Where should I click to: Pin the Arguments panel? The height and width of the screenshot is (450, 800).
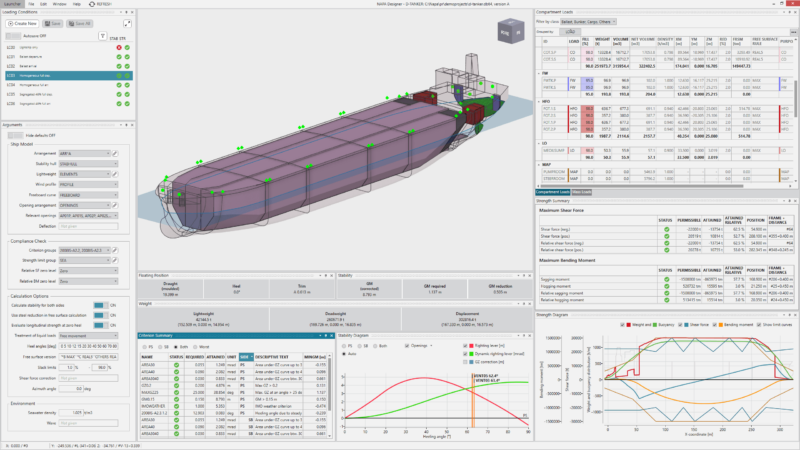point(127,125)
